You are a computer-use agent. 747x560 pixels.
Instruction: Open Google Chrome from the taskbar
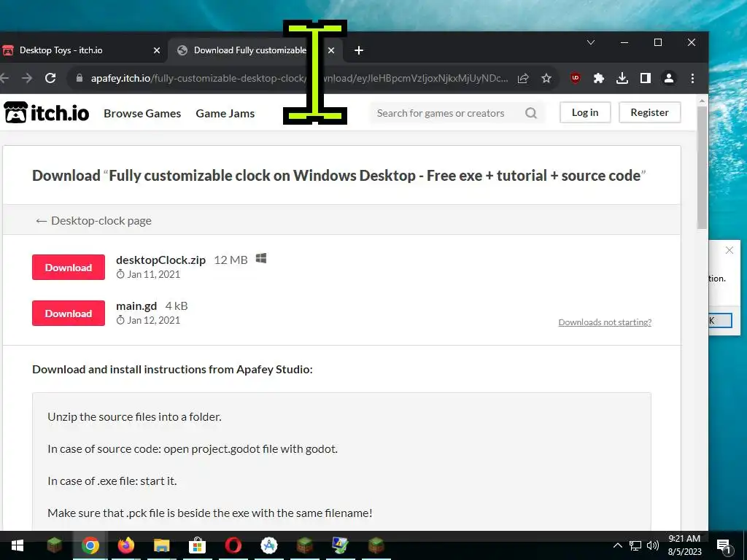(x=90, y=545)
